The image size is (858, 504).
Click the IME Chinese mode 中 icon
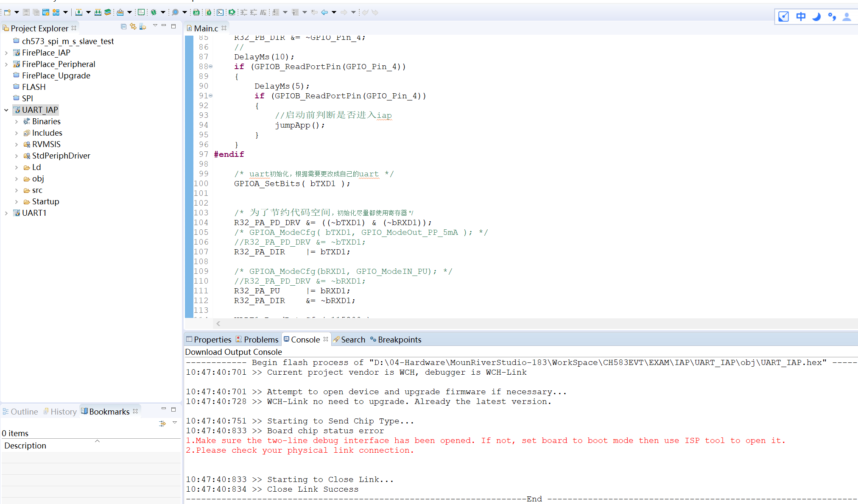click(801, 17)
